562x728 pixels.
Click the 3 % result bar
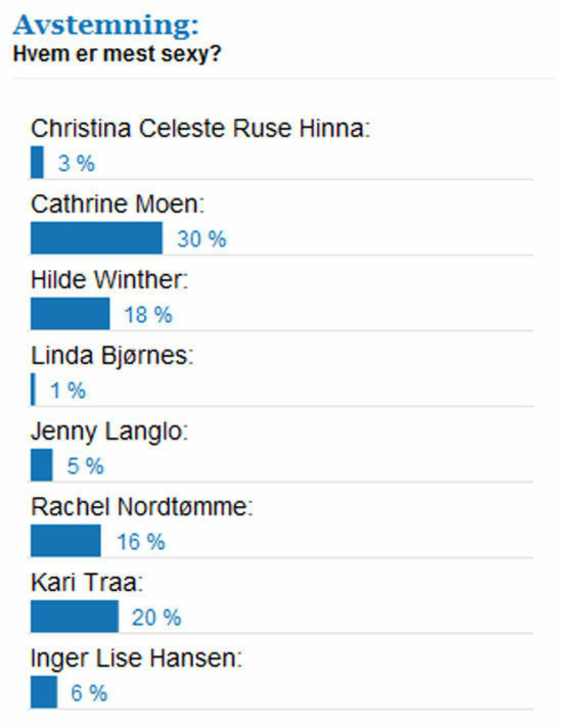(x=37, y=162)
